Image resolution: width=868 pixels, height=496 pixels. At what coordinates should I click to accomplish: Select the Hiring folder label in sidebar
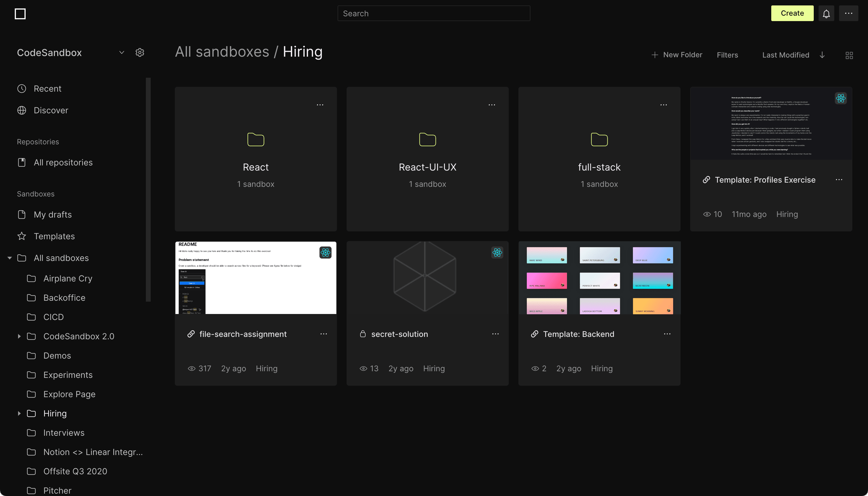[55, 413]
